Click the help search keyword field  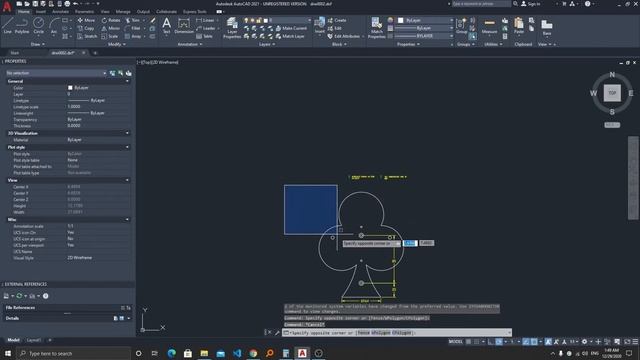(481, 4)
